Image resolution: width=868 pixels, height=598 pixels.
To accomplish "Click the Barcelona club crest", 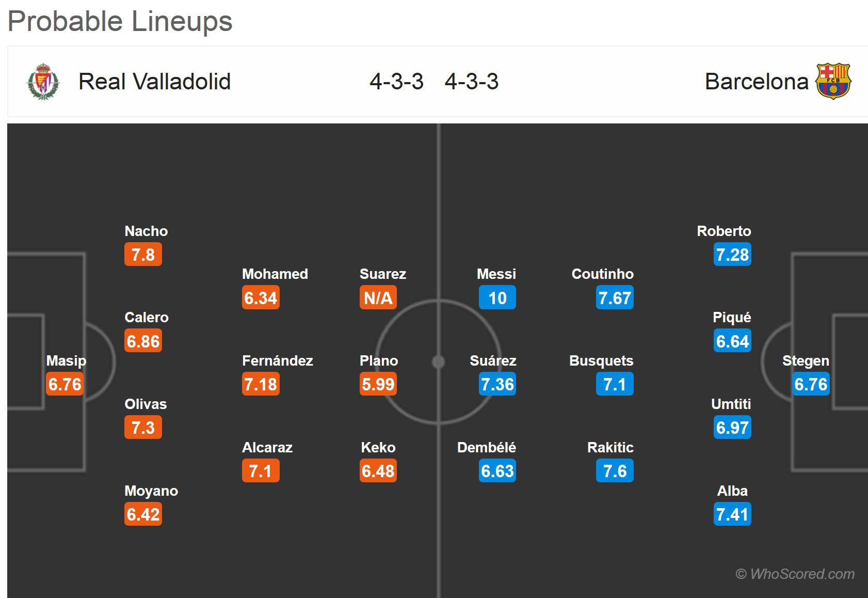I will (833, 81).
